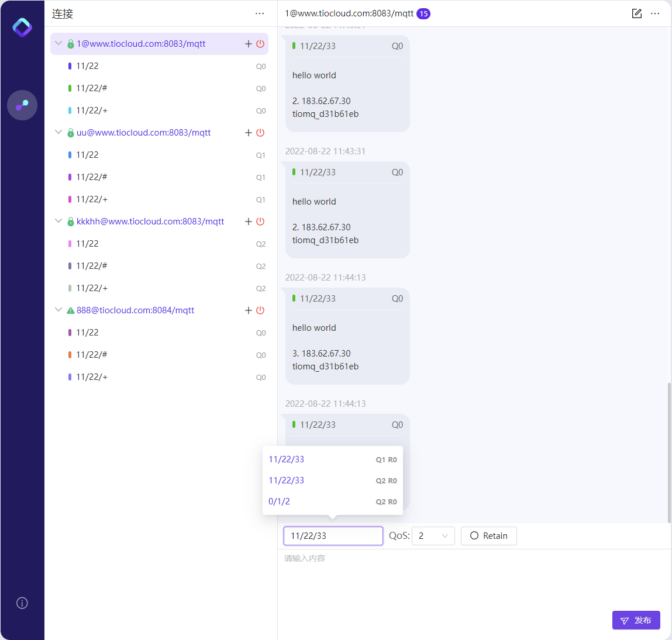Choose history topic 11/22/33 with Q1 R0

point(333,459)
